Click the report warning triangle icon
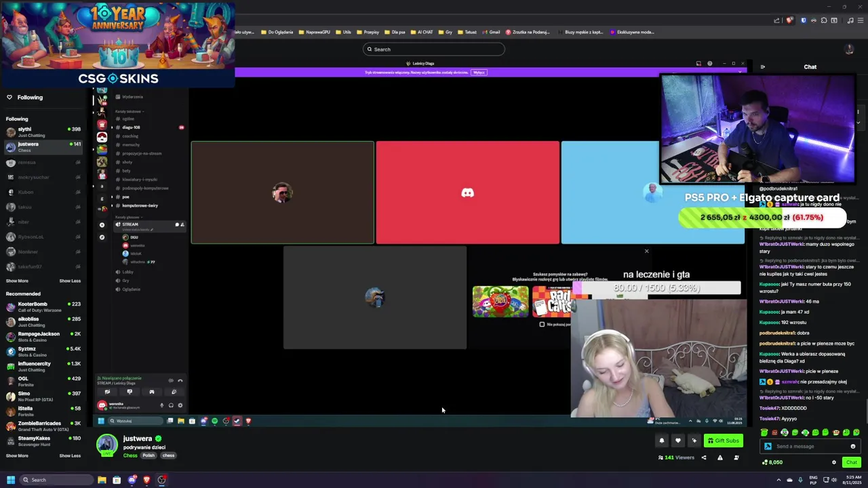This screenshot has width=868, height=488. click(720, 457)
